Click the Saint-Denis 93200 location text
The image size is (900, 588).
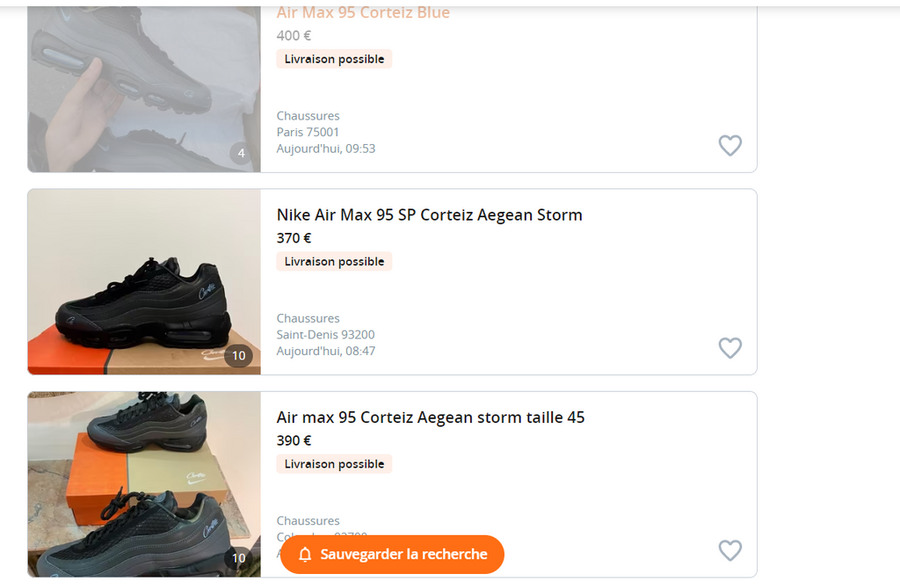pyautogui.click(x=325, y=335)
